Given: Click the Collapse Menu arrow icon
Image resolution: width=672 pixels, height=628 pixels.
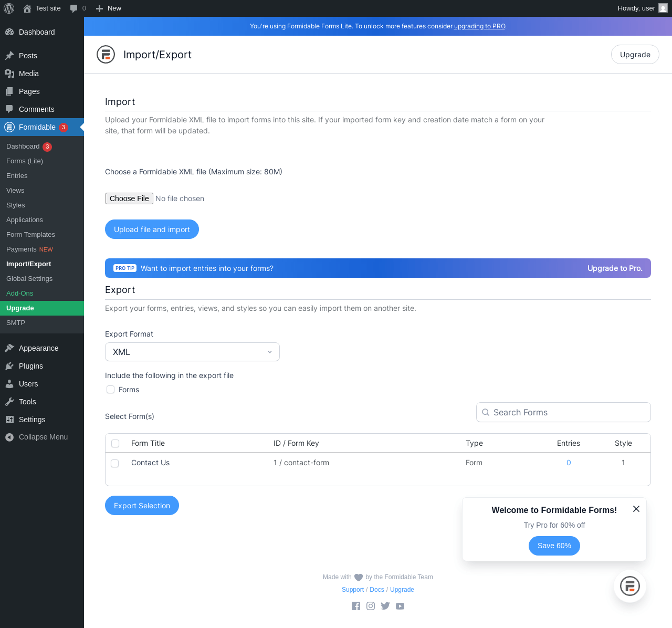Looking at the screenshot, I should [9, 437].
